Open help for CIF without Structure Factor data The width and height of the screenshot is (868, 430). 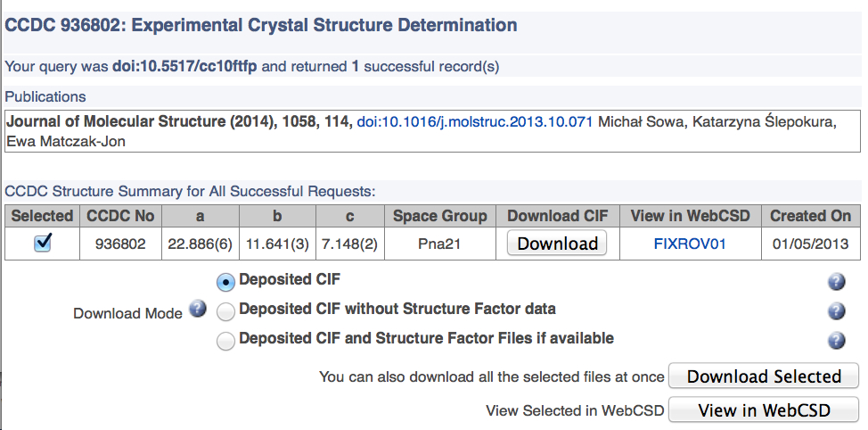[x=836, y=311]
